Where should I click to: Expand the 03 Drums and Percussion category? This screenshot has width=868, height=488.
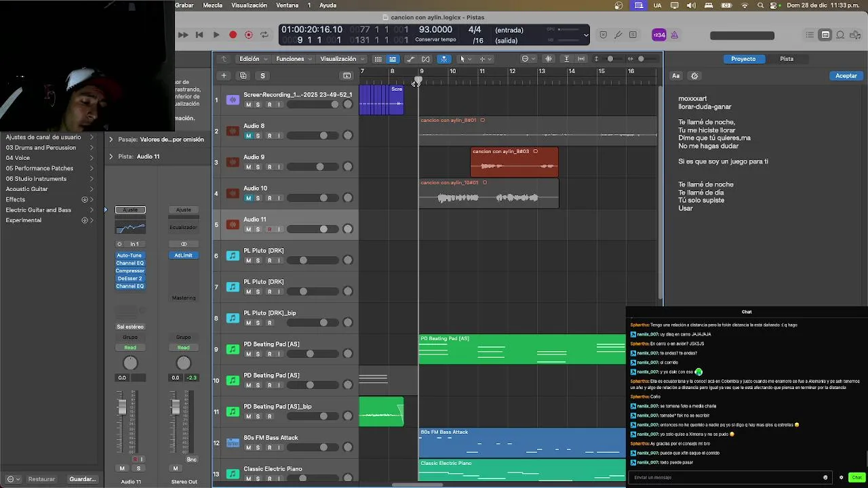(x=92, y=148)
